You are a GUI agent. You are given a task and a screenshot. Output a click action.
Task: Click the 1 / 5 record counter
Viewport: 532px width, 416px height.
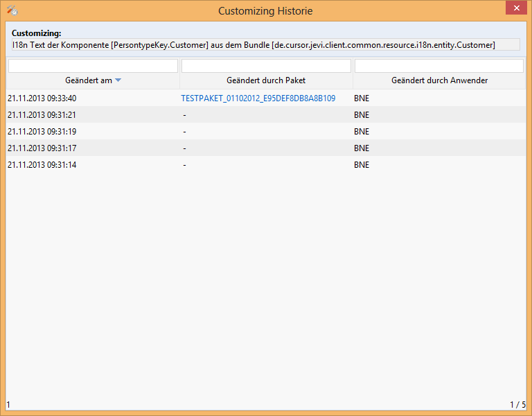pyautogui.click(x=517, y=404)
